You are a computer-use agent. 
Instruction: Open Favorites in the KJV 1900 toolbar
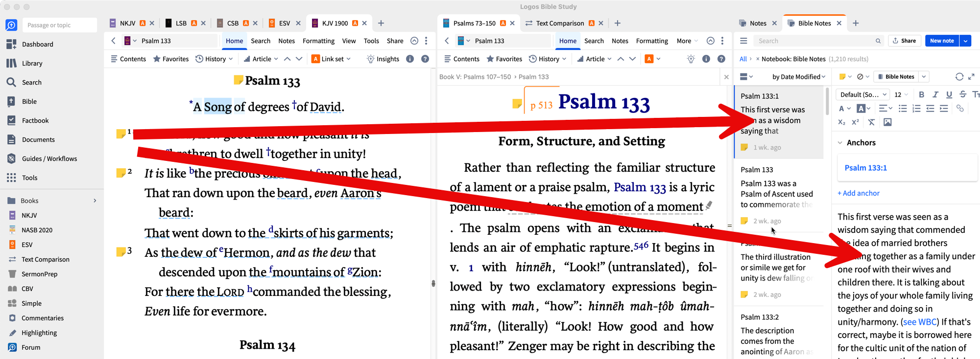click(171, 59)
